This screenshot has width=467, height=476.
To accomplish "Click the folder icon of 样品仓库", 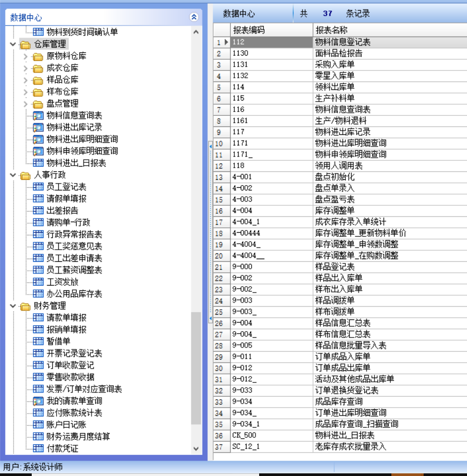I will tap(38, 80).
